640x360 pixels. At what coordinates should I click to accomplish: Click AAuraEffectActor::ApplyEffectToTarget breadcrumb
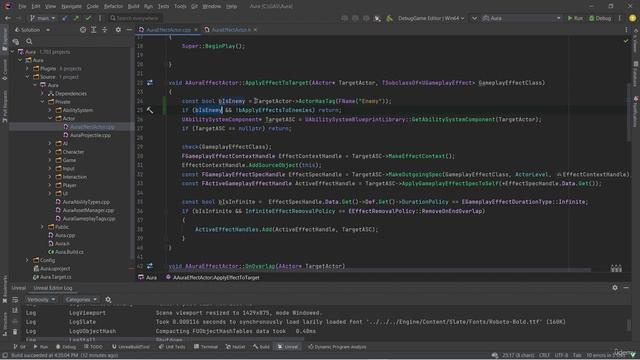[x=213, y=278]
